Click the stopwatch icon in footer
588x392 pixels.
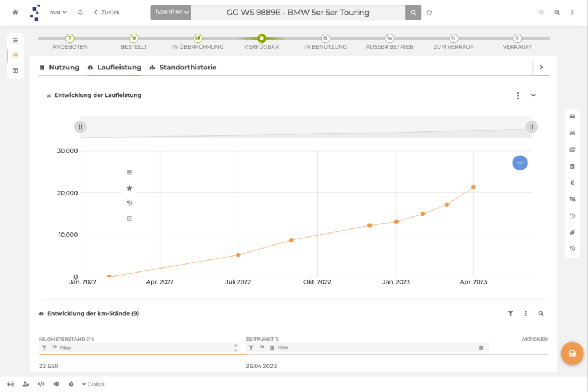tap(71, 384)
